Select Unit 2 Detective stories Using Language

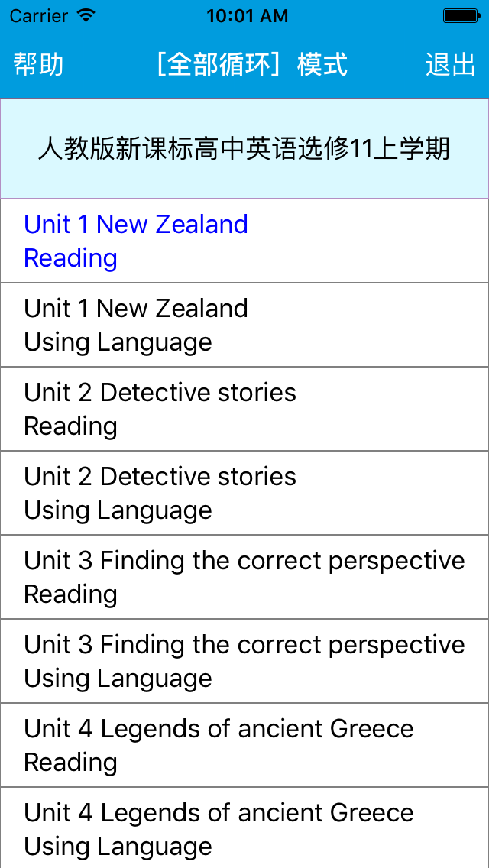point(244,494)
